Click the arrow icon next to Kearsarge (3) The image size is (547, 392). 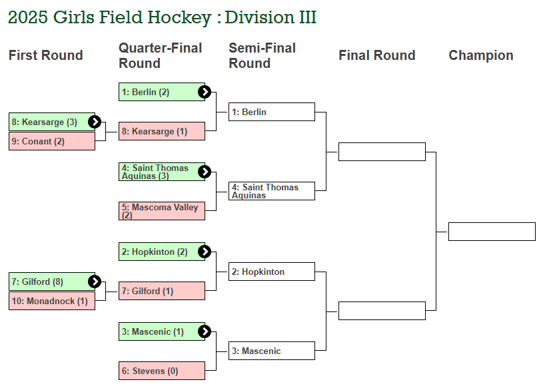(x=95, y=122)
